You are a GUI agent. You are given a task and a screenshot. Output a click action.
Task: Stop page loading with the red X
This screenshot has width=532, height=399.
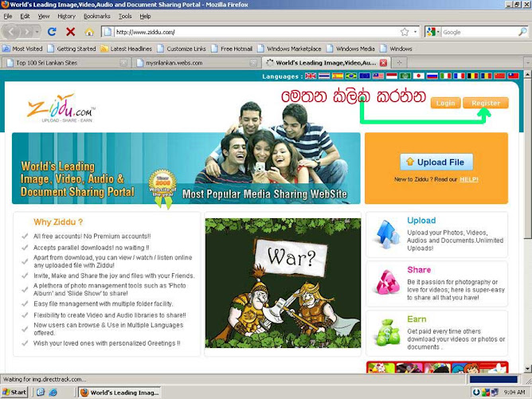(x=71, y=32)
